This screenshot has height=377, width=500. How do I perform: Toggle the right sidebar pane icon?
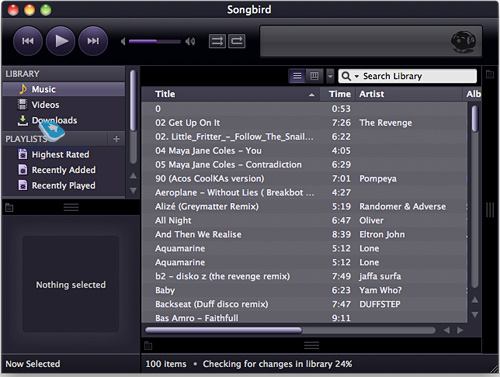(x=490, y=74)
